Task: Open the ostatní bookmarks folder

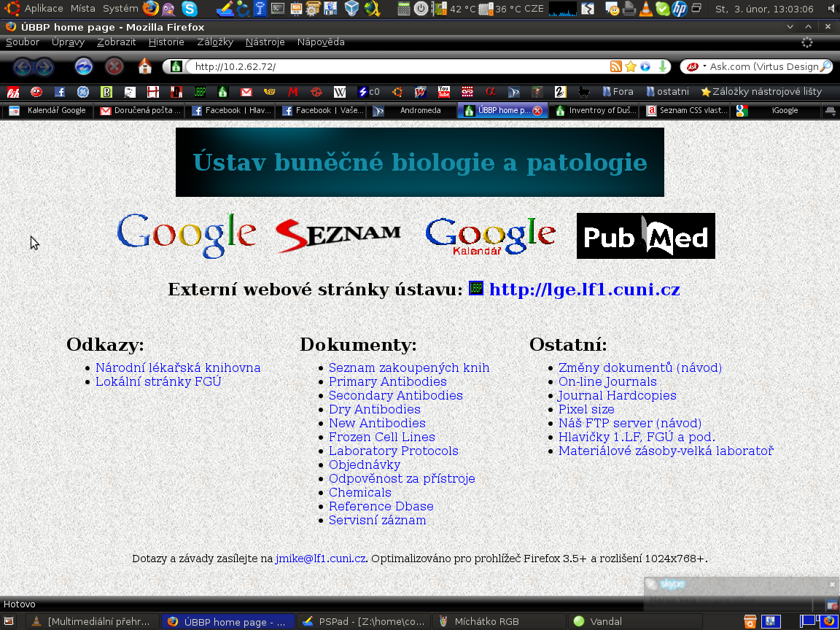Action: point(667,92)
